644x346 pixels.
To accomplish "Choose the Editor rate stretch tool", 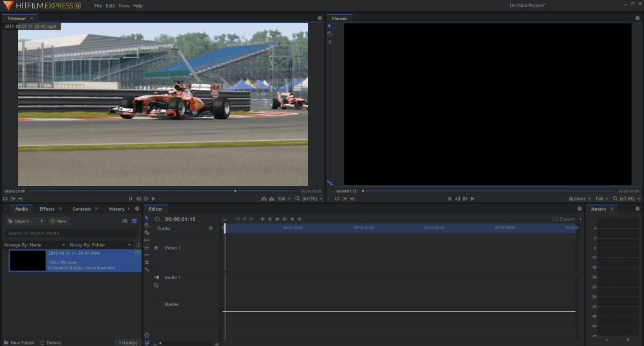I will [x=147, y=269].
